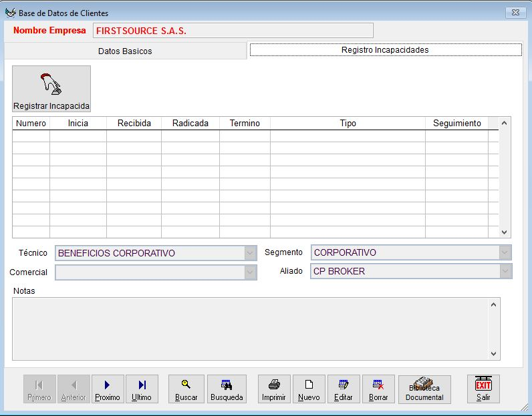Open Busqueda binoculars search
This screenshot has height=416, width=532.
227,389
